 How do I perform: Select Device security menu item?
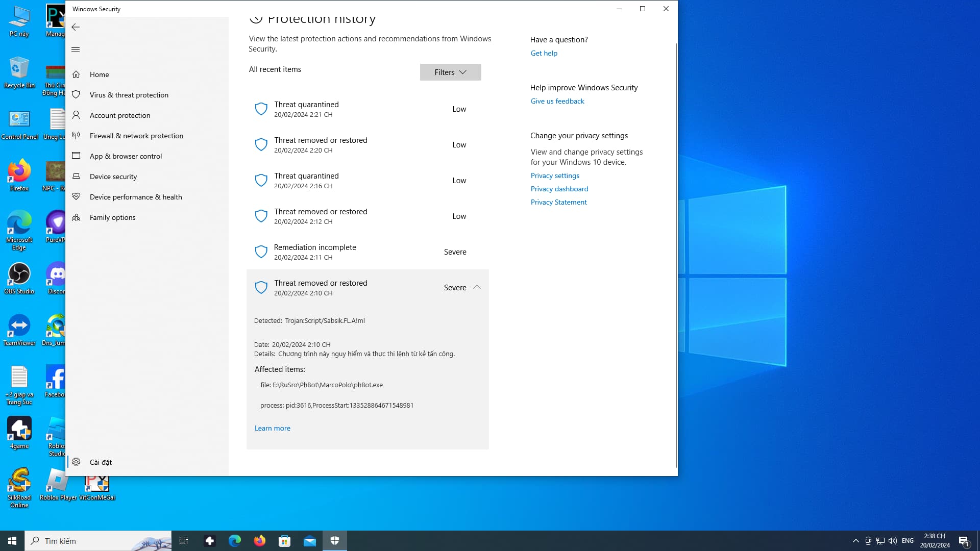113,177
